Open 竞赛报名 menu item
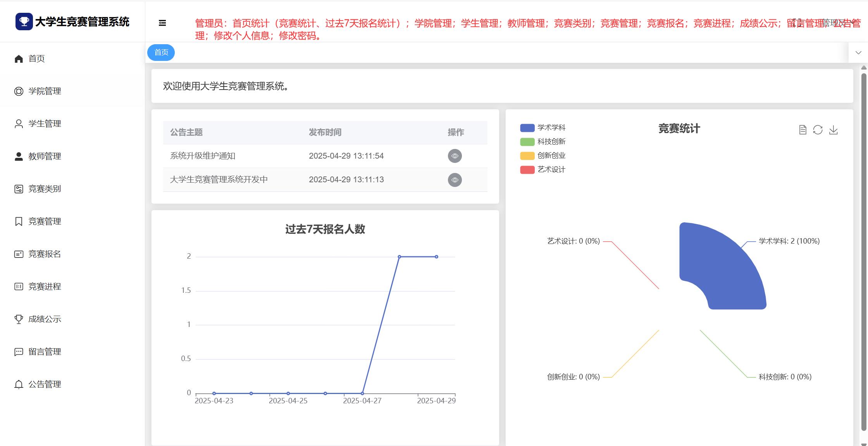Viewport: 868px width, 446px height. point(45,254)
